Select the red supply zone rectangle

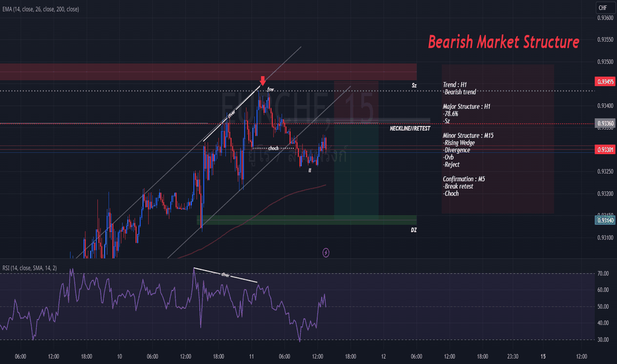click(x=208, y=72)
